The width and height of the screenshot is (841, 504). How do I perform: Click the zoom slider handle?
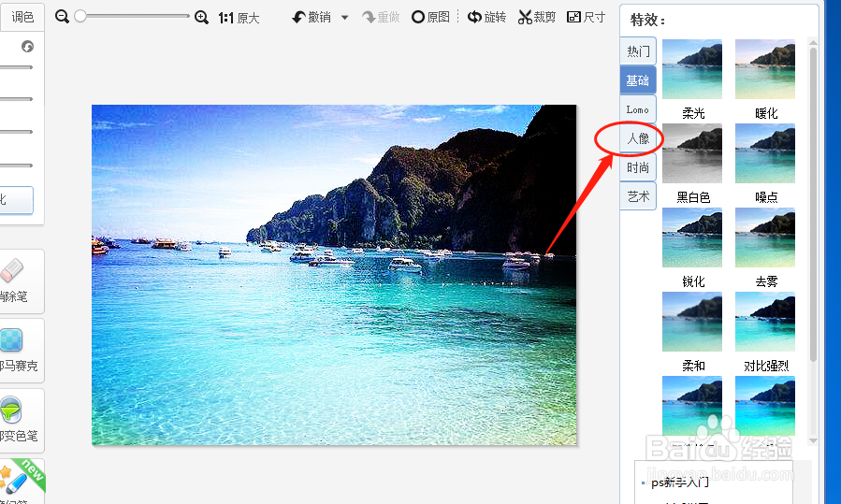click(80, 16)
